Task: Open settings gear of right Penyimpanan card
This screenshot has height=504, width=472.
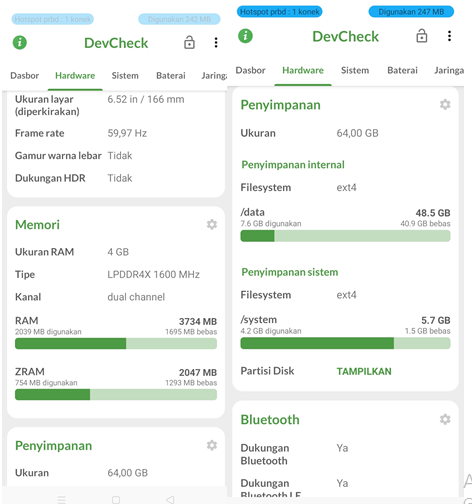Action: (x=445, y=104)
